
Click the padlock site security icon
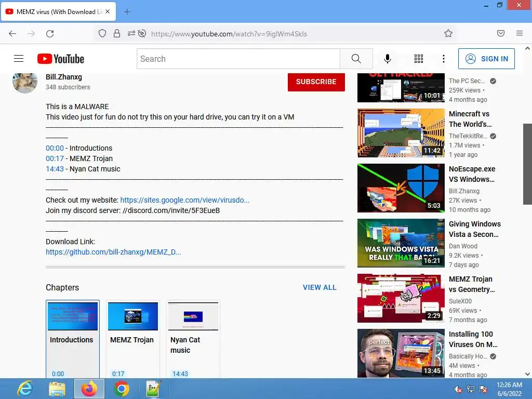pos(117,33)
